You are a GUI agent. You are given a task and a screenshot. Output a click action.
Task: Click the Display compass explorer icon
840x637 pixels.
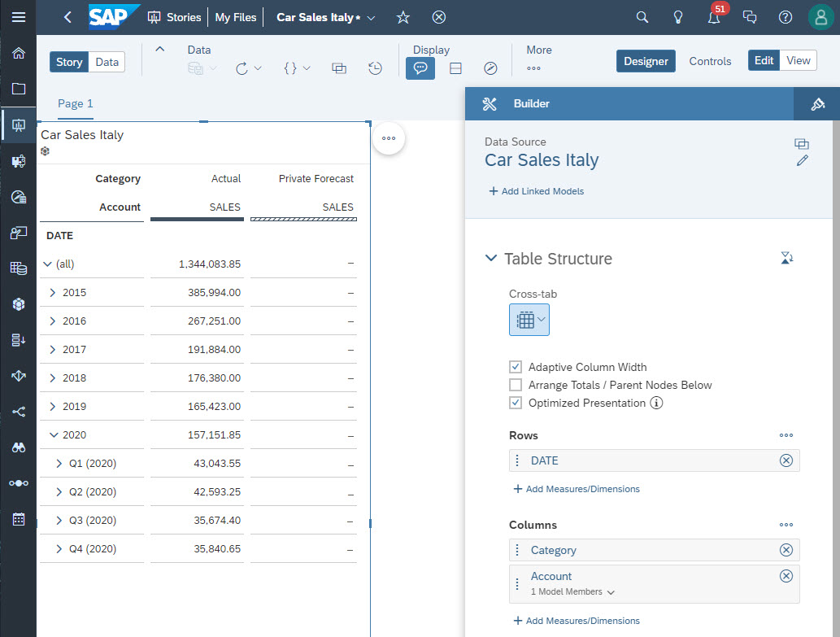pos(490,68)
